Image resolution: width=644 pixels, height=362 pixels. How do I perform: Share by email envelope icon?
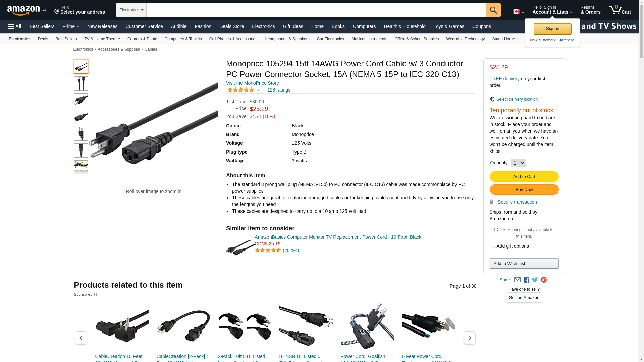(517, 280)
